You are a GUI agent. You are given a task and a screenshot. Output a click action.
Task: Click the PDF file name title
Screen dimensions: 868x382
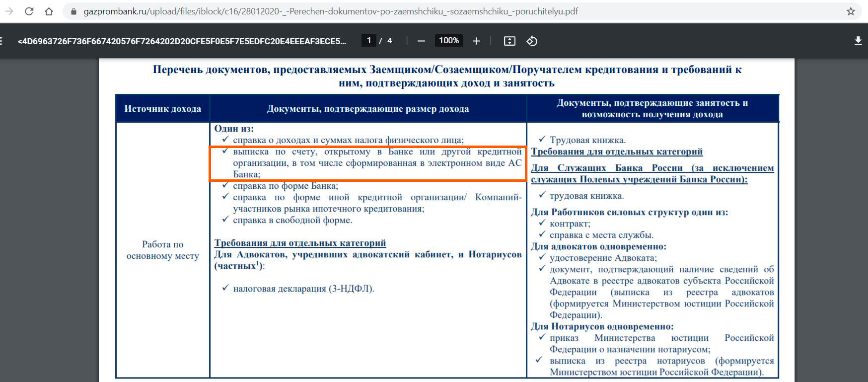coord(182,41)
